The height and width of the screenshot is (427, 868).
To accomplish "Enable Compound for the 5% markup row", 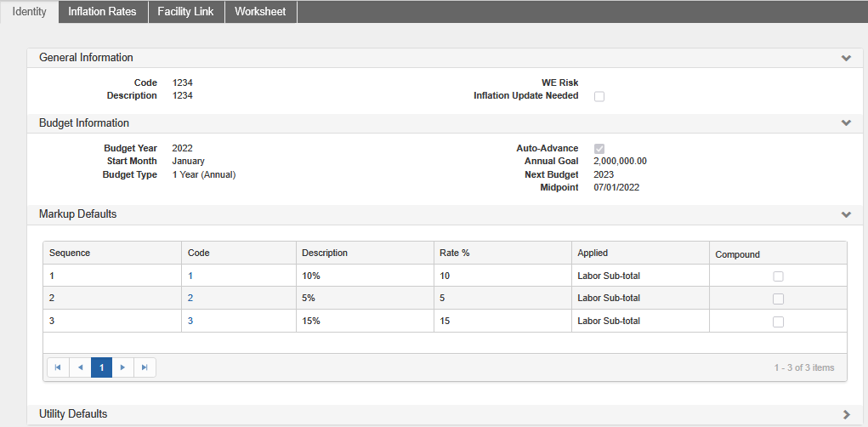I will pyautogui.click(x=778, y=299).
